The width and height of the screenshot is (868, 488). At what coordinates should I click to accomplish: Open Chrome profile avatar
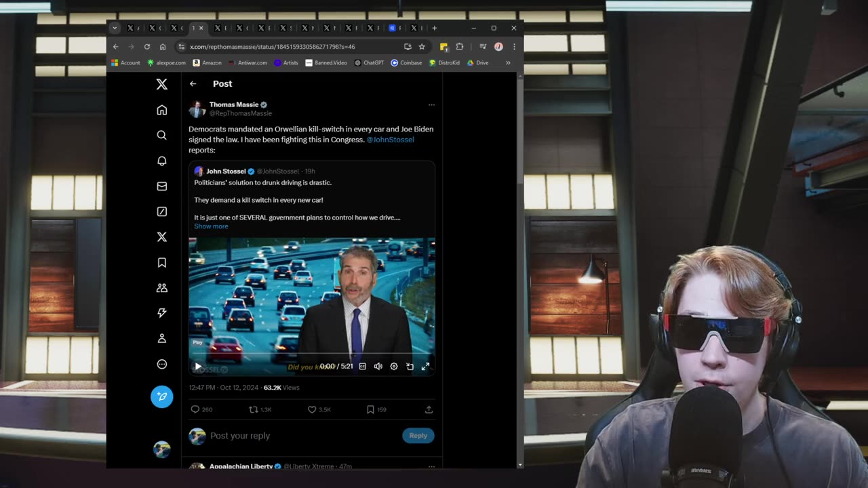tap(498, 47)
